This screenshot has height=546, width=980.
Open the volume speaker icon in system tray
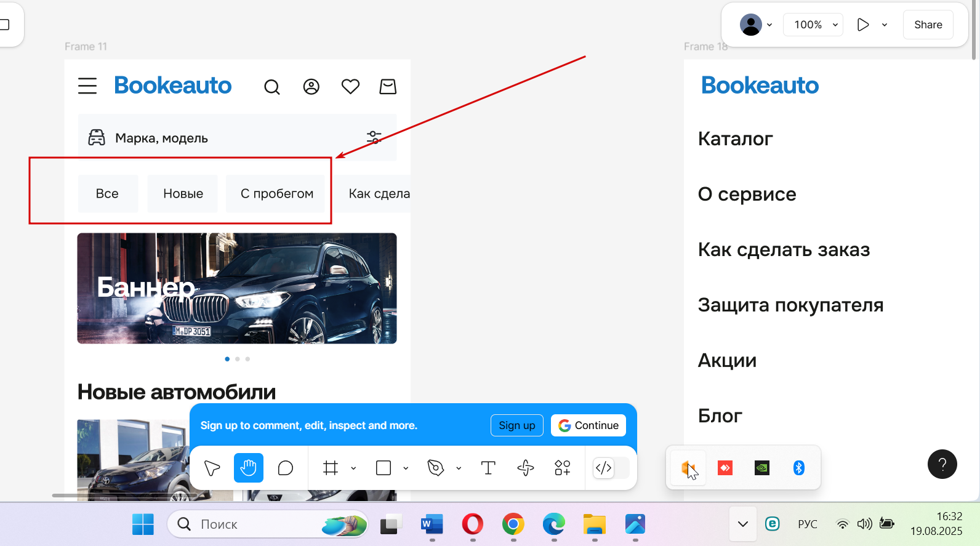click(x=865, y=524)
